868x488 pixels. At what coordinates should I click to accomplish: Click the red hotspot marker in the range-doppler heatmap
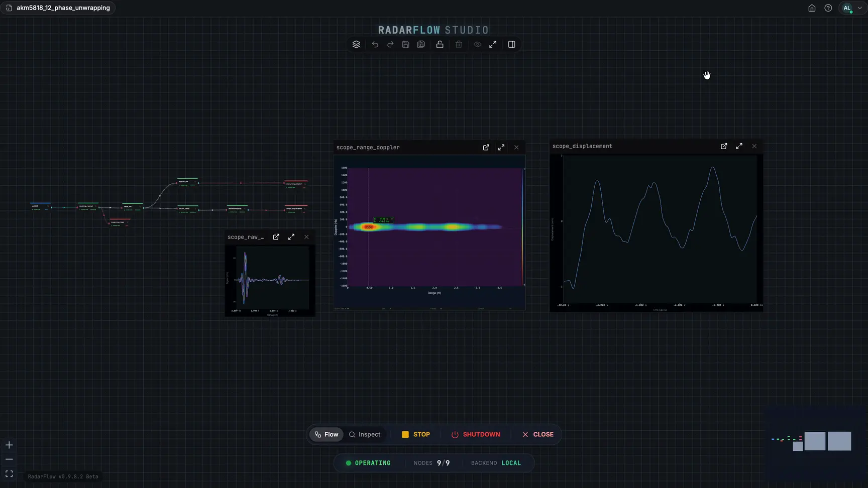click(x=369, y=227)
